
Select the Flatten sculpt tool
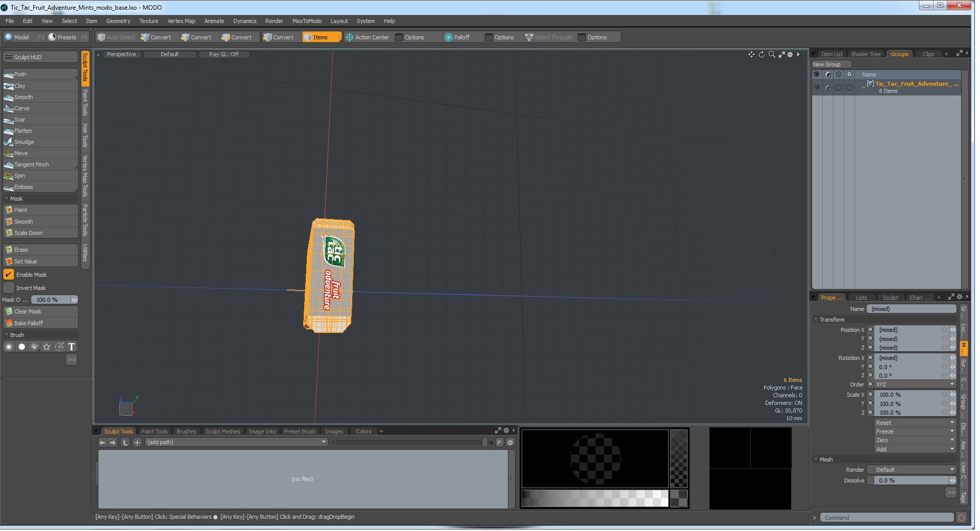coord(40,131)
